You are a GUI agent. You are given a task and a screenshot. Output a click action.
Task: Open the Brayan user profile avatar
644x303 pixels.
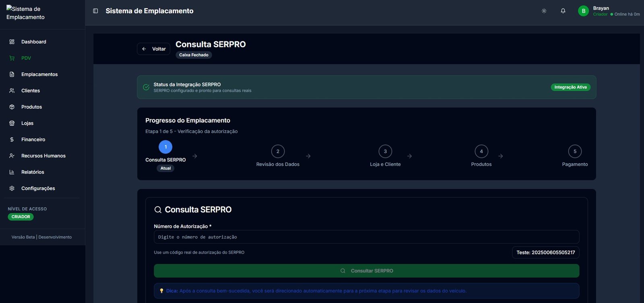[x=583, y=11]
